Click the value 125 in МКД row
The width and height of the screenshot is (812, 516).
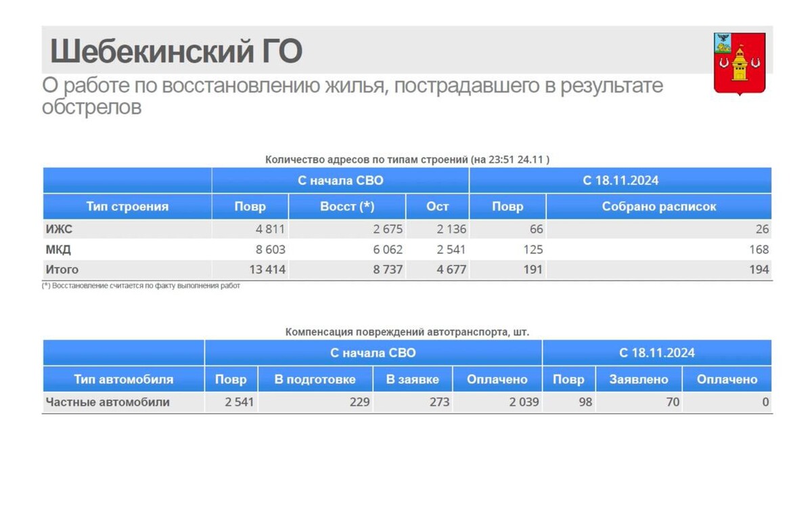point(533,249)
